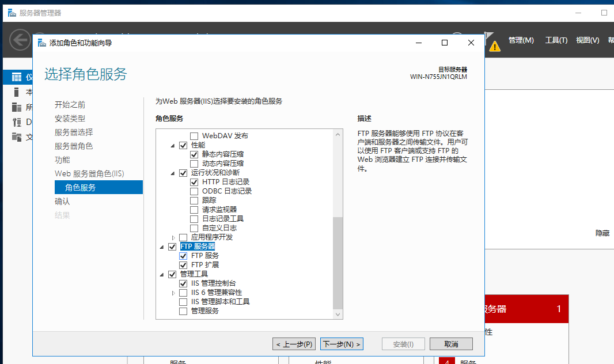Enable the 跟踪 checkbox

pos(194,200)
